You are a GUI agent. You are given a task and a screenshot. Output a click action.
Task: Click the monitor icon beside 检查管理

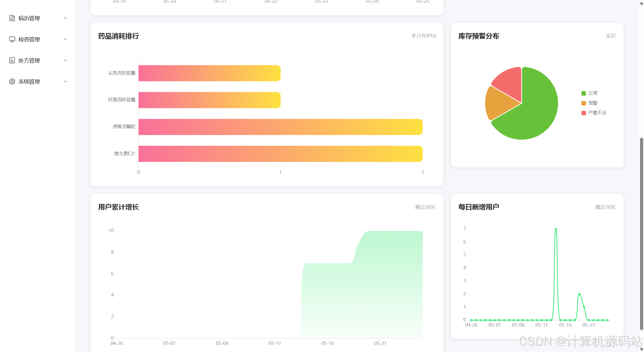tap(12, 39)
